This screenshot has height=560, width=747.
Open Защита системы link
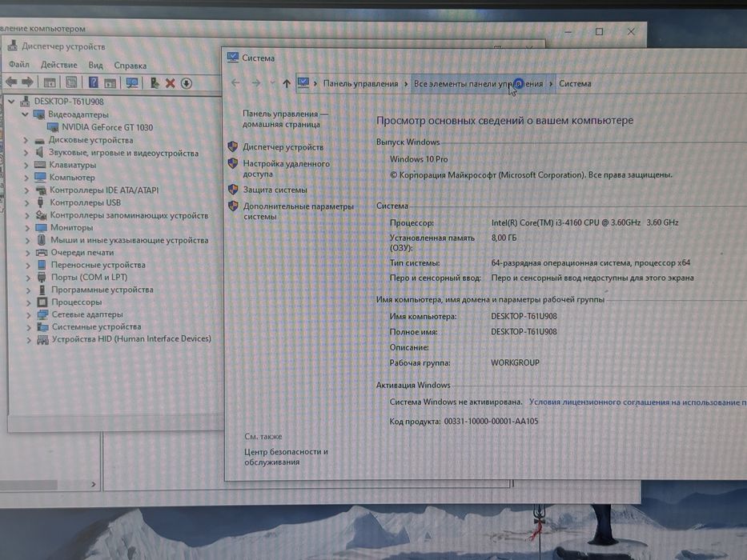tap(275, 190)
